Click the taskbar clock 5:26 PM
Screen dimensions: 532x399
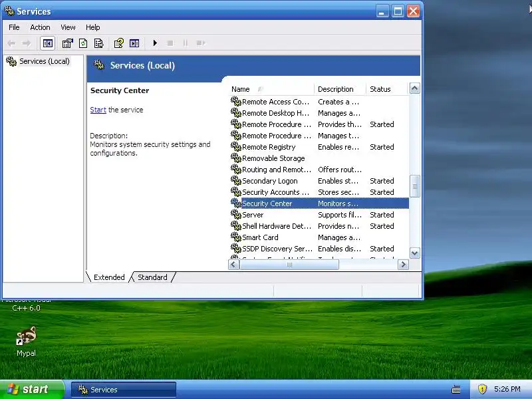pyautogui.click(x=507, y=389)
